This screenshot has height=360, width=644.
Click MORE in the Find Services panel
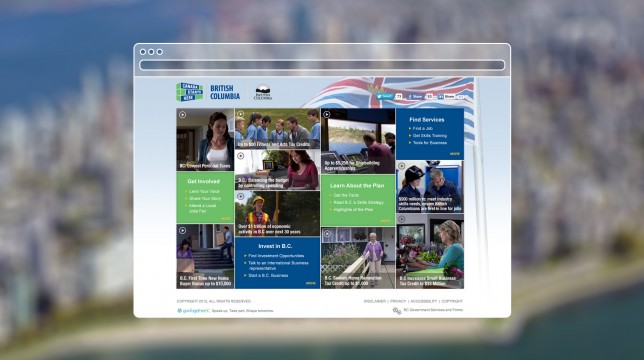point(455,154)
